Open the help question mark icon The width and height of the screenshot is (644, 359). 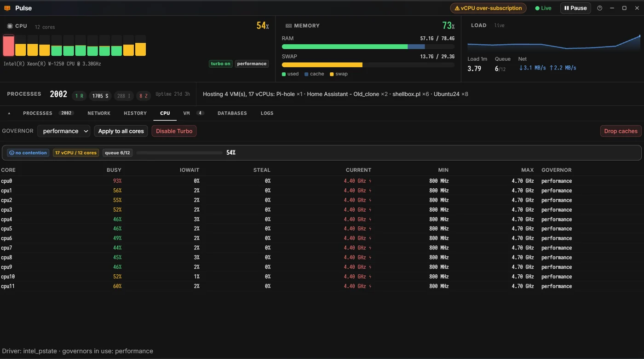[599, 8]
